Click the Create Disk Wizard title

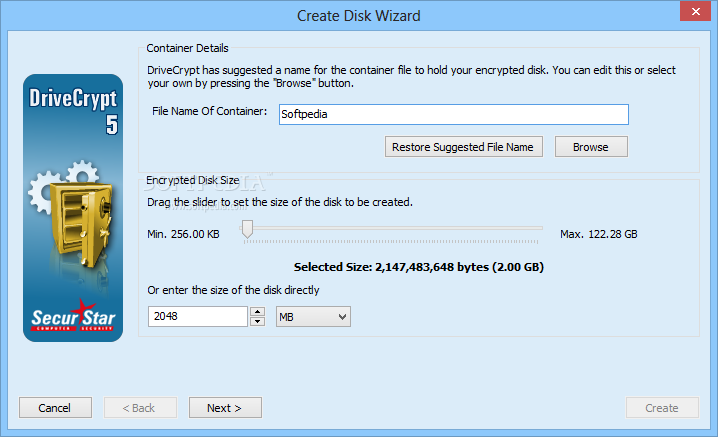point(359,16)
